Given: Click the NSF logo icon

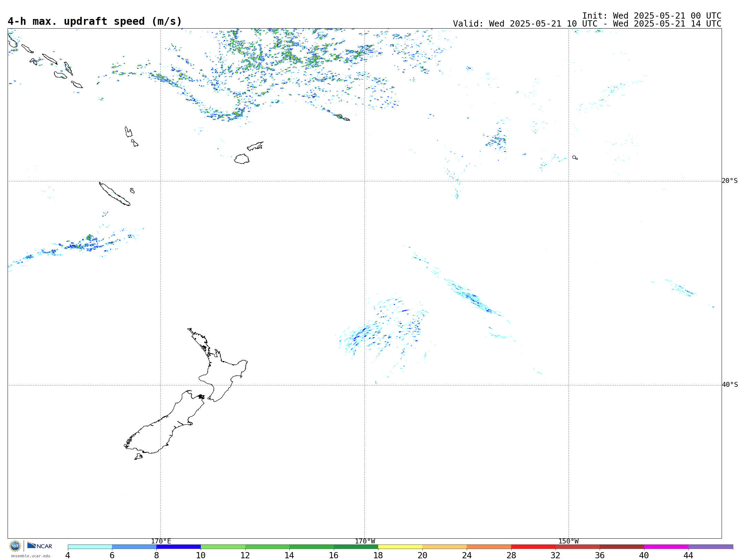Looking at the screenshot, I should click(x=15, y=546).
